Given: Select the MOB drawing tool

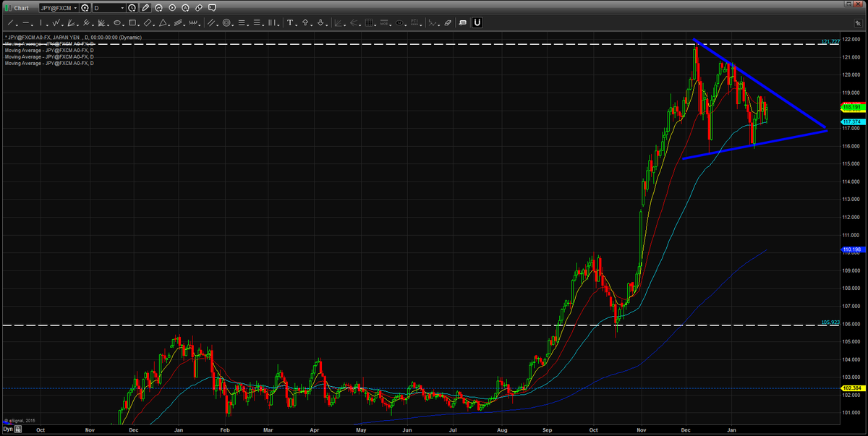Looking at the screenshot, I should pyautogui.click(x=384, y=22).
